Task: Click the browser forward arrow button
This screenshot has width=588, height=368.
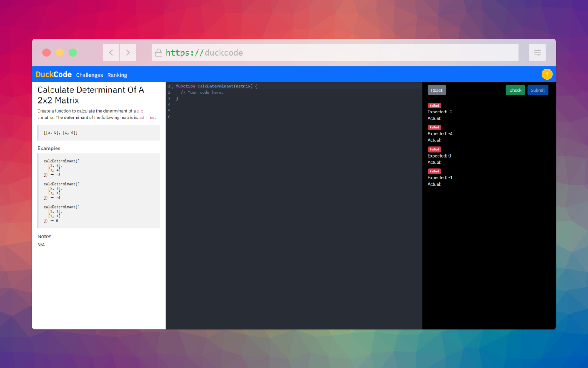Action: (128, 53)
